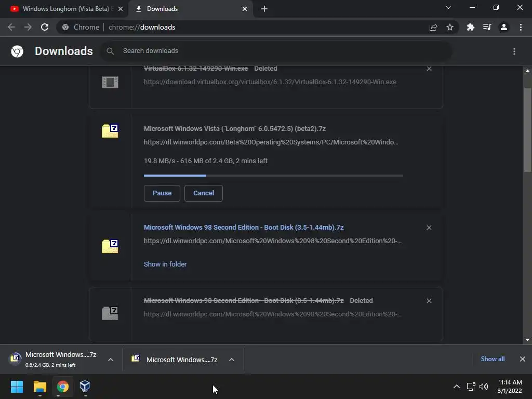
Task: Open media controls icon in toolbar
Action: tap(487, 27)
